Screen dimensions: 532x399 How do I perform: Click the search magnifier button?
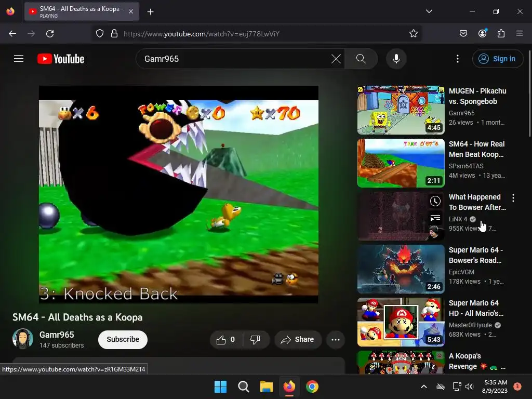pyautogui.click(x=361, y=59)
